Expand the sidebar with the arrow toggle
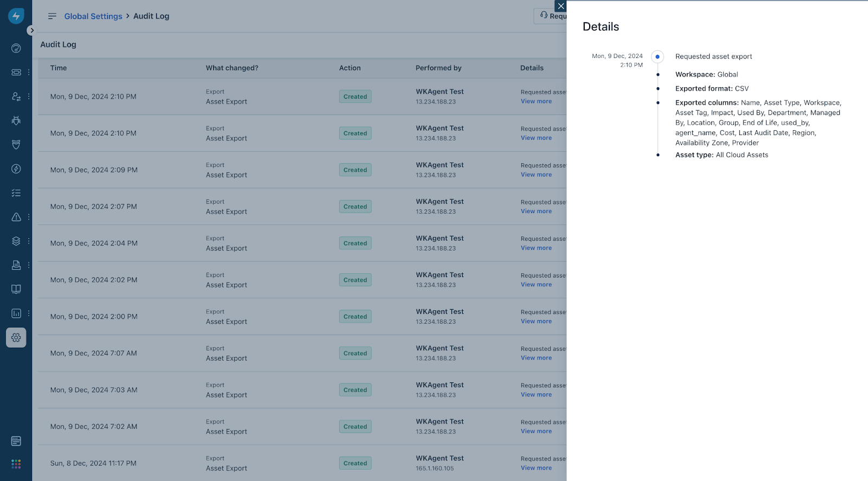 (x=32, y=30)
